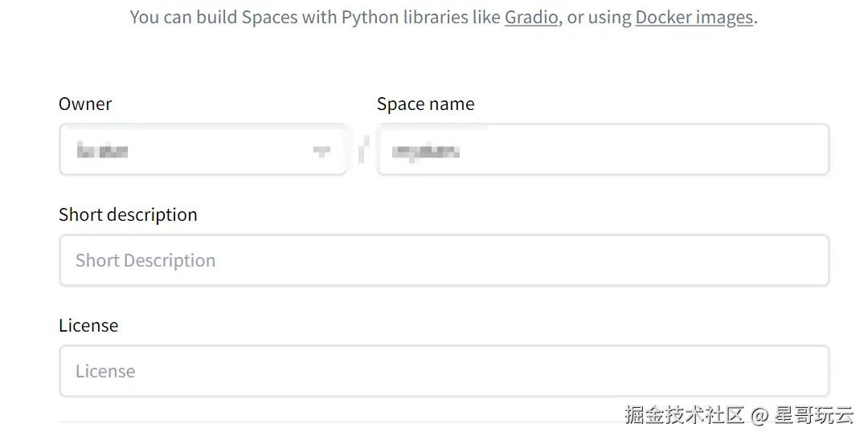868x440 pixels.
Task: Open the Gradio link
Action: pos(531,17)
